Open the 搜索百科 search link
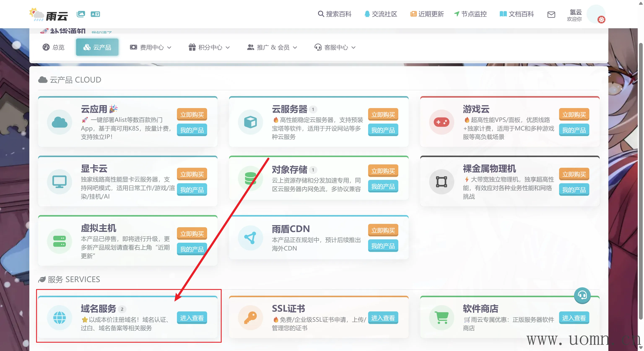 pos(335,14)
